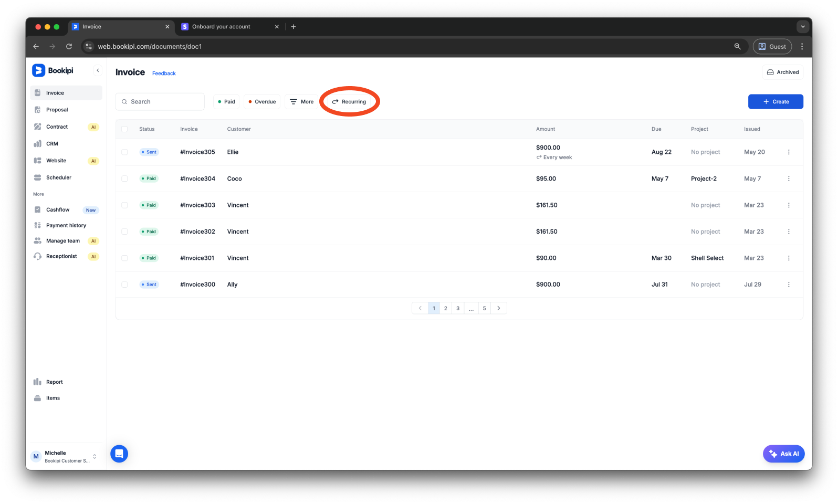The height and width of the screenshot is (504, 838).
Task: Click the invoice Search field
Action: [160, 102]
